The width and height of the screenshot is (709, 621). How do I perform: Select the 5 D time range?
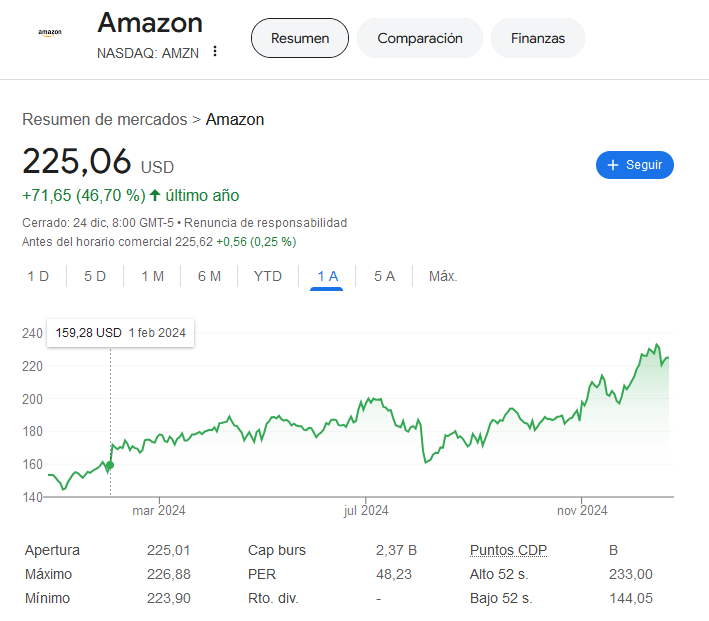click(95, 276)
